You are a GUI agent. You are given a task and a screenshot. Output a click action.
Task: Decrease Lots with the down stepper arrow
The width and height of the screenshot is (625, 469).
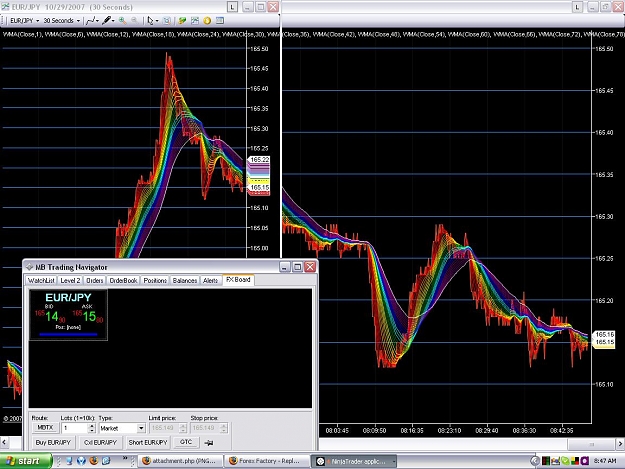tap(92, 431)
